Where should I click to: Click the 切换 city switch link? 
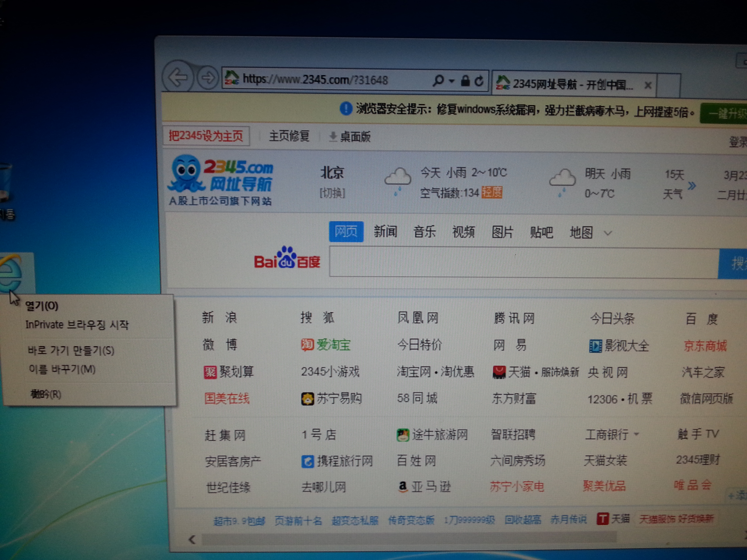(332, 193)
